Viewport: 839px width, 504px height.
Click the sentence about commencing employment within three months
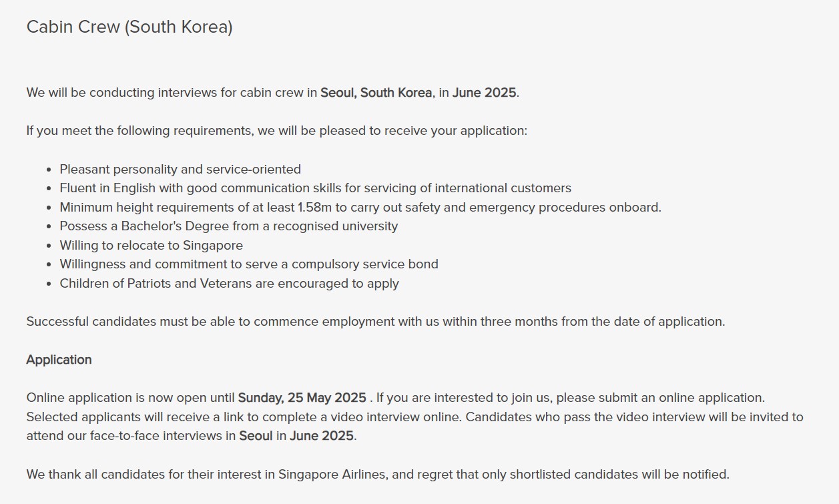point(376,322)
